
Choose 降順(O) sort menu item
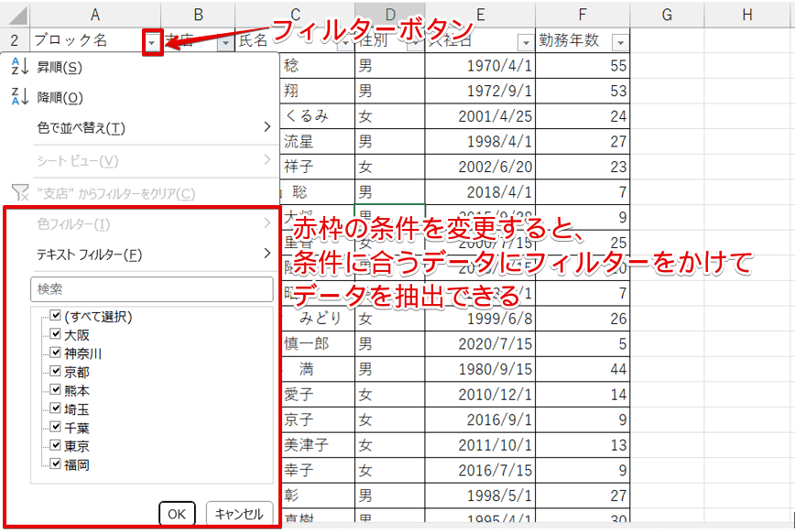60,97
